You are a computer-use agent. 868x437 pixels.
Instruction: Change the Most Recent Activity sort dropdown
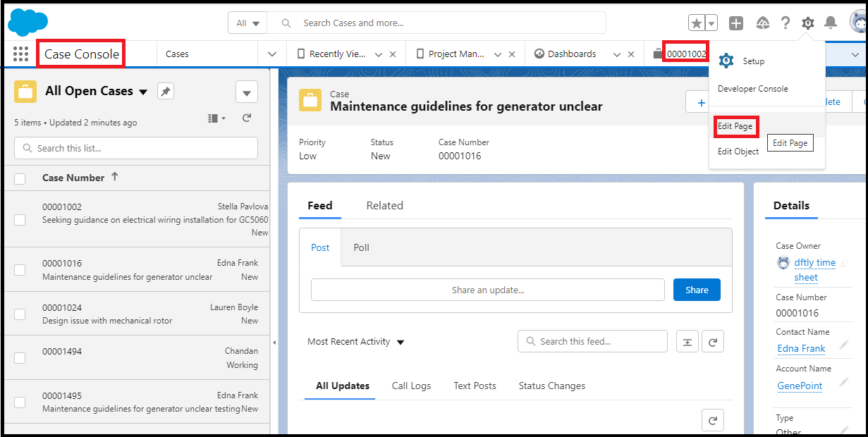point(356,342)
